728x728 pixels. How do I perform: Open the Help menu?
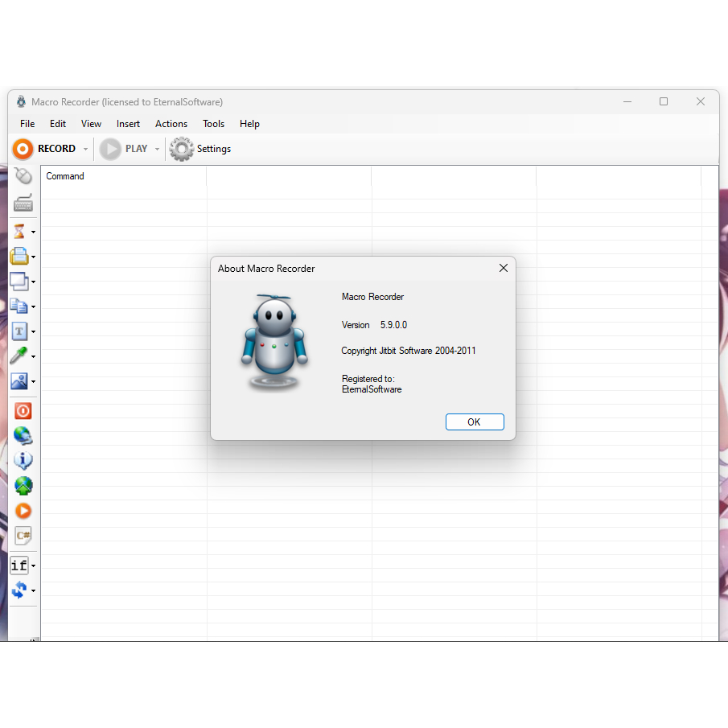(249, 124)
